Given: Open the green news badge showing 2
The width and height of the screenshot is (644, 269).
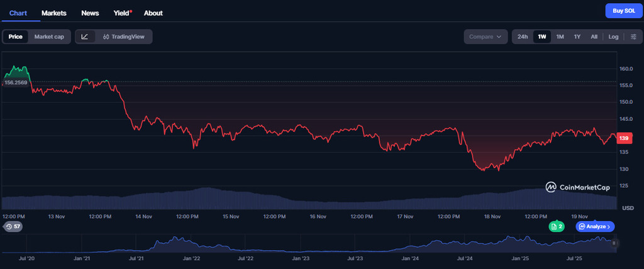Looking at the screenshot, I should (556, 226).
